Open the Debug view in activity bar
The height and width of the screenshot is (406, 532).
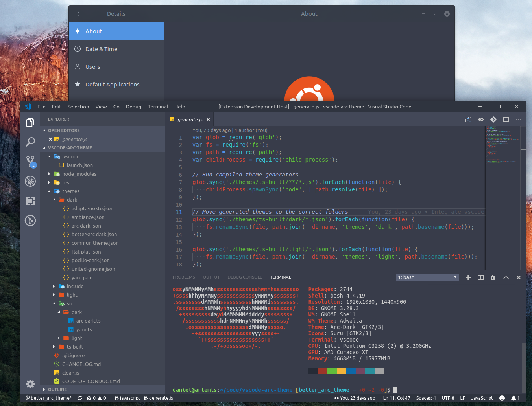pyautogui.click(x=30, y=181)
